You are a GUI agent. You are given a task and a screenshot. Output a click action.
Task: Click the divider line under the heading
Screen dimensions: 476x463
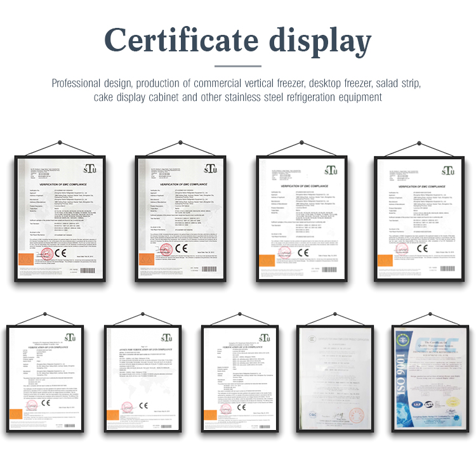(237, 65)
